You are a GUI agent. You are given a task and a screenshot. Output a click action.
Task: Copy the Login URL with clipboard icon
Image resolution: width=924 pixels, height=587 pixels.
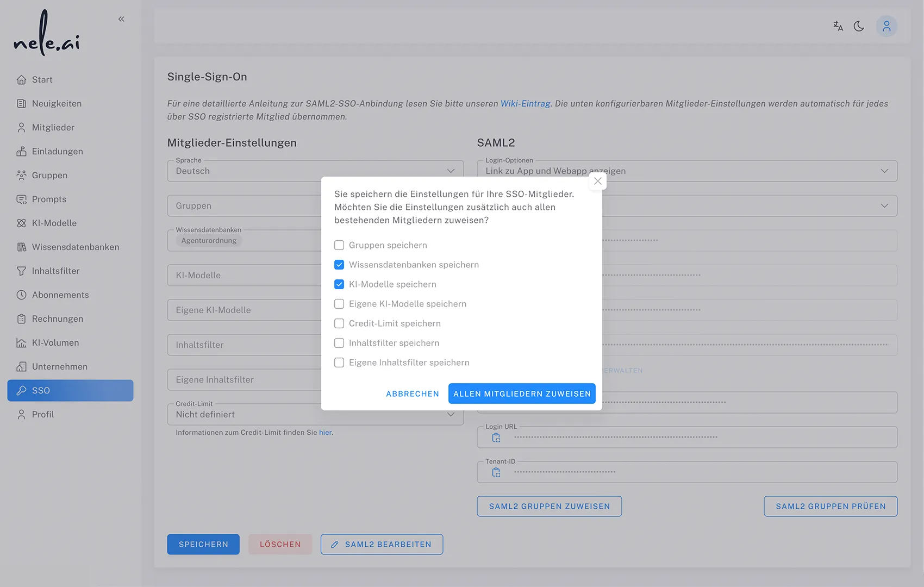(x=496, y=438)
